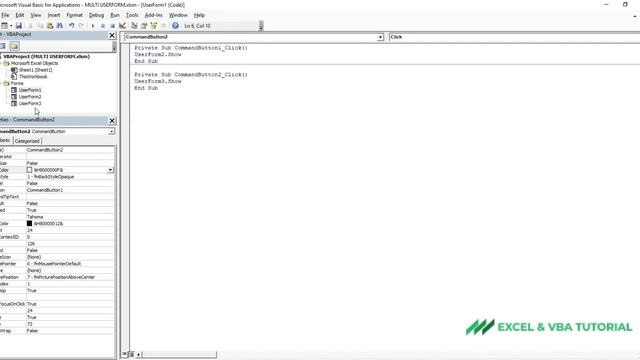Close the Properties CommandButton2 panel
640x360 pixels.
tap(112, 121)
